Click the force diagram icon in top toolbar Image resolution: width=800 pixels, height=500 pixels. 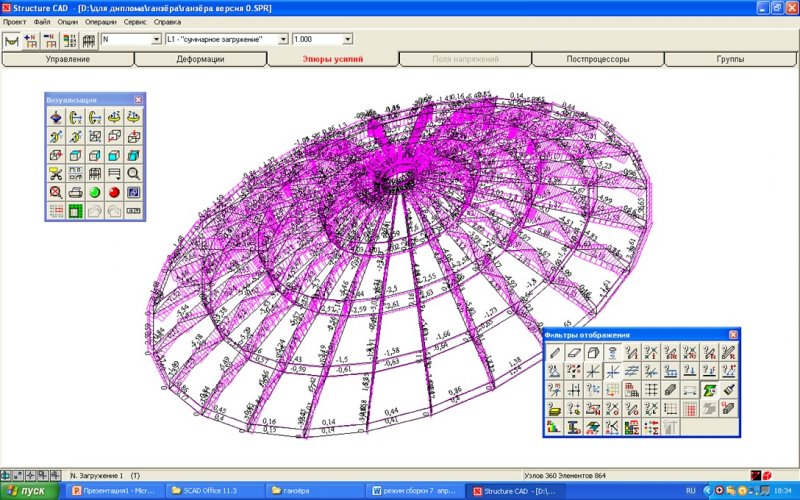click(x=13, y=40)
